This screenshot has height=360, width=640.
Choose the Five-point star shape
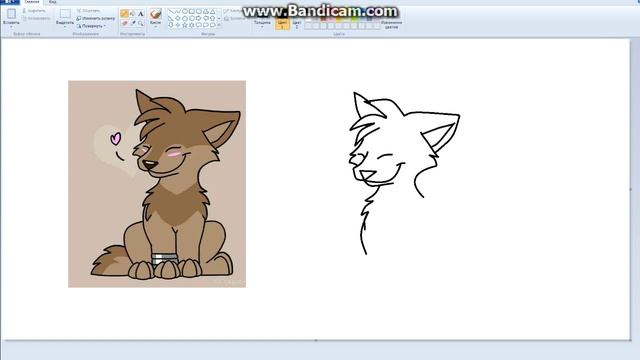click(x=184, y=25)
